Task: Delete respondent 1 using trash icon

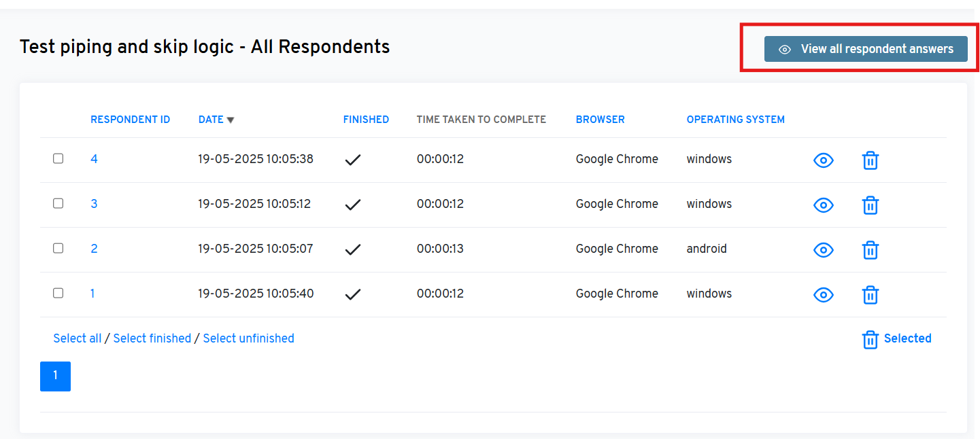Action: pos(870,295)
